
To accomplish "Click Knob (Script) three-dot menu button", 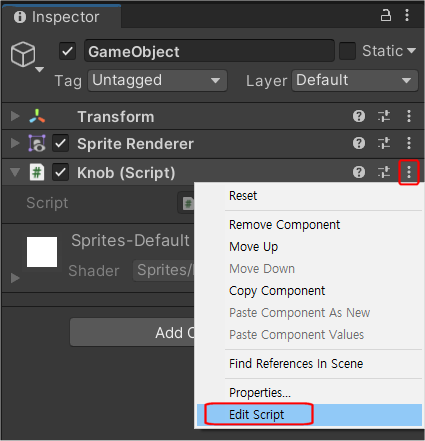I will coord(409,172).
